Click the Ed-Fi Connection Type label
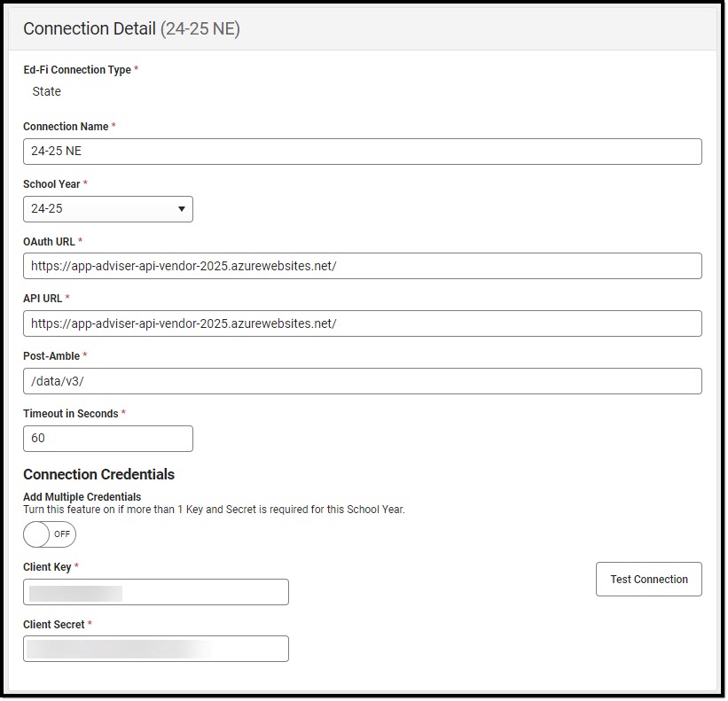The height and width of the screenshot is (701, 728). pos(77,70)
